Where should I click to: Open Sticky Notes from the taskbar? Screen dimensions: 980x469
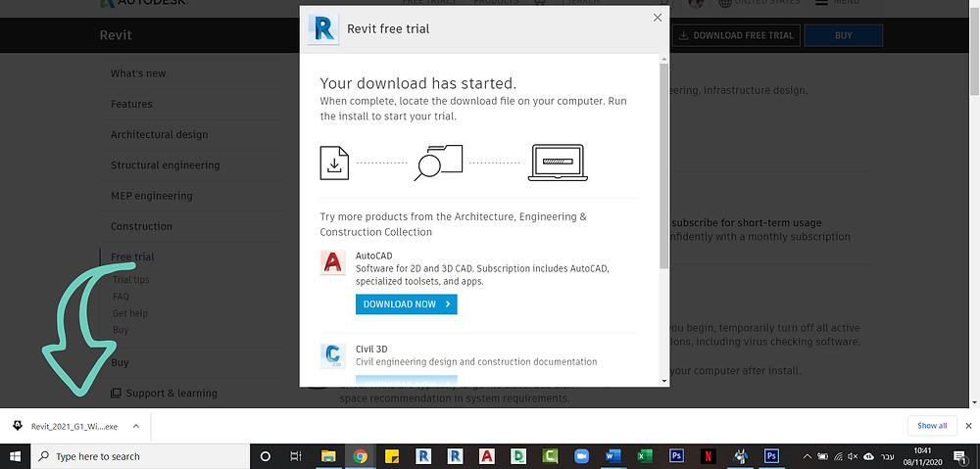(x=392, y=456)
